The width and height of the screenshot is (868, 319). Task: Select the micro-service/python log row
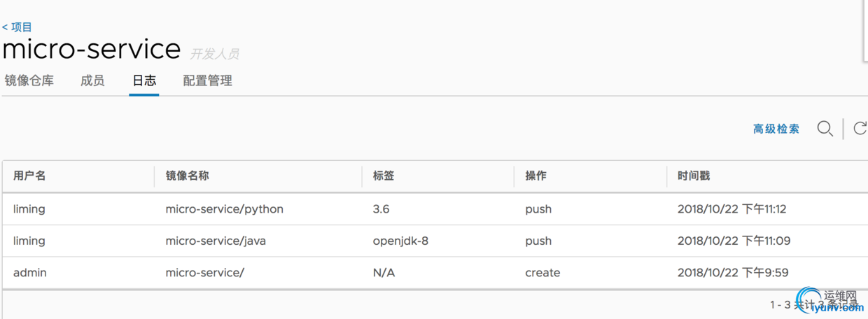(x=224, y=209)
